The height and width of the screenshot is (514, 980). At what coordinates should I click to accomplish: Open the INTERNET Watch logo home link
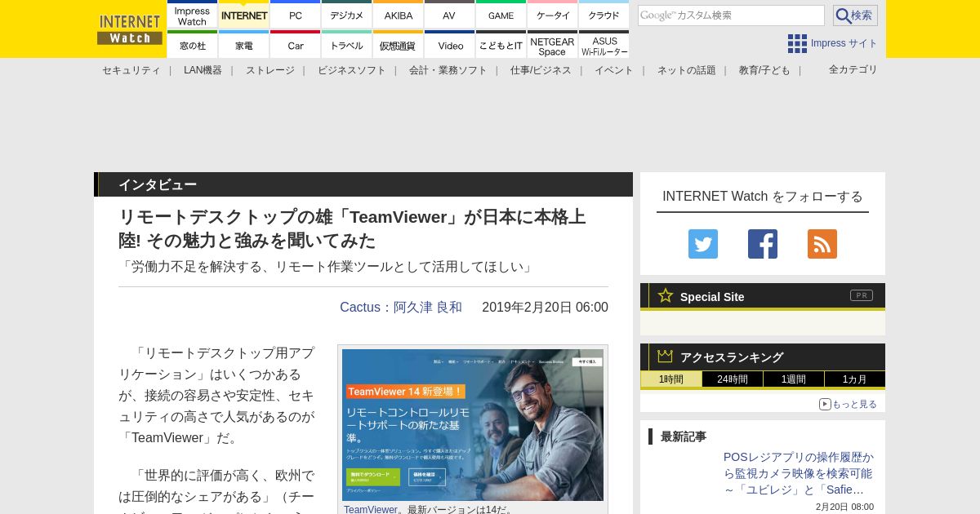(130, 29)
